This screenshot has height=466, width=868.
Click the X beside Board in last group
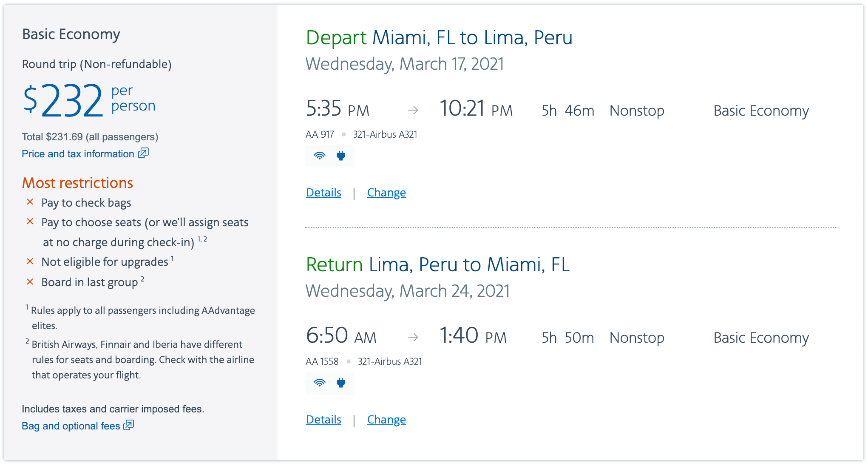tap(30, 281)
